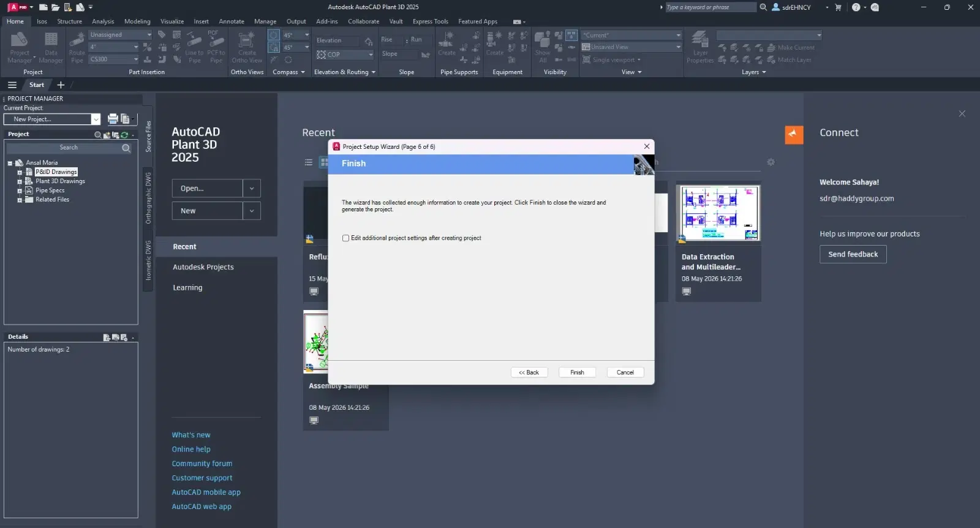Screen dimensions: 980x528
Task: Click the project reports icon beside the printer
Action: (125, 119)
